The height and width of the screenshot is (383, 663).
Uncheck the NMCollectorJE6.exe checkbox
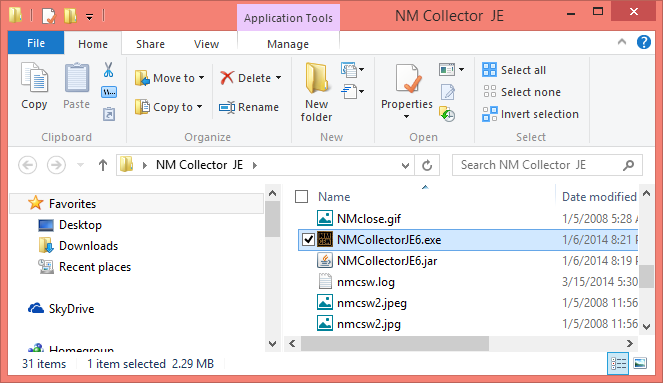(x=308, y=240)
